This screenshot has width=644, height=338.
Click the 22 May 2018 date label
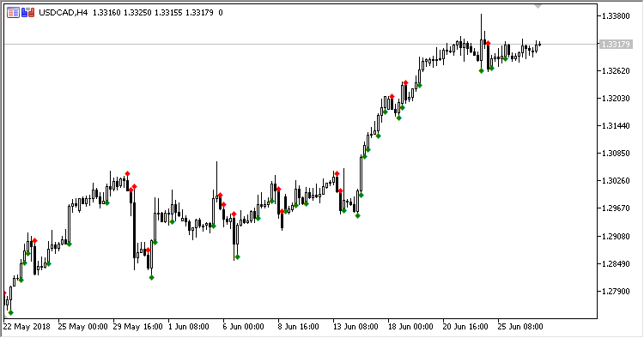click(27, 327)
